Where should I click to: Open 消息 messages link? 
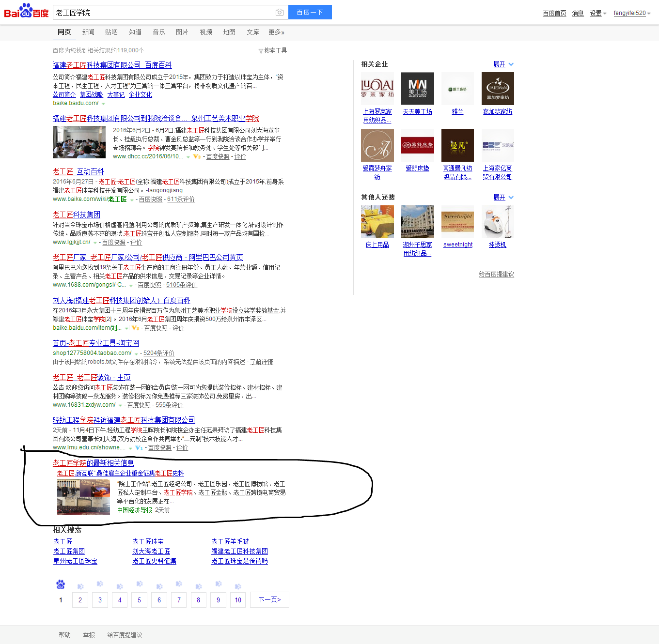click(578, 13)
